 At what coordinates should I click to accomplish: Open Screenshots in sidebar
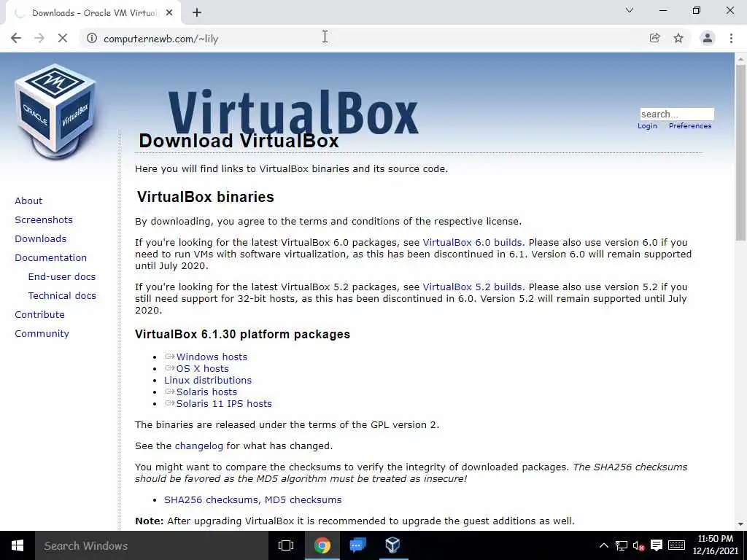(44, 220)
